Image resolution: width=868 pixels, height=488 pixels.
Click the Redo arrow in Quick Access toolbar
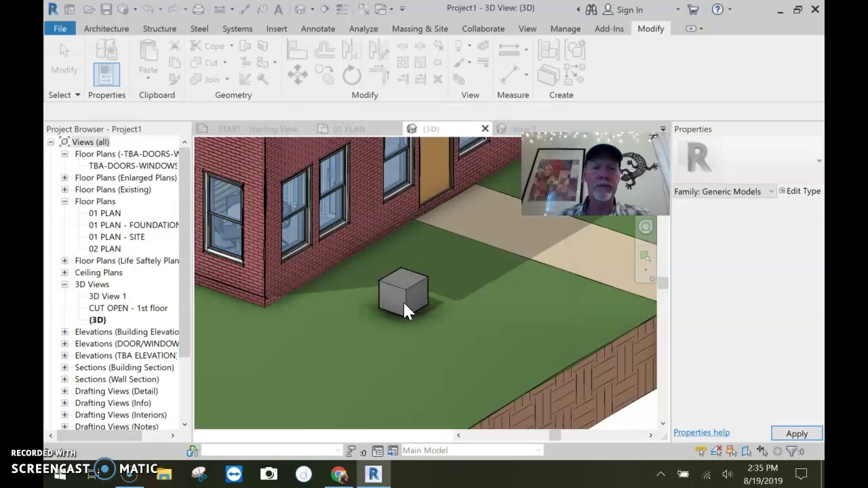coord(172,9)
